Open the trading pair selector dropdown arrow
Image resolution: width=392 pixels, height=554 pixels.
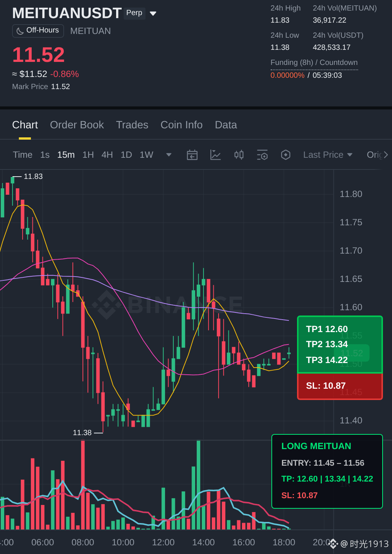pos(153,14)
